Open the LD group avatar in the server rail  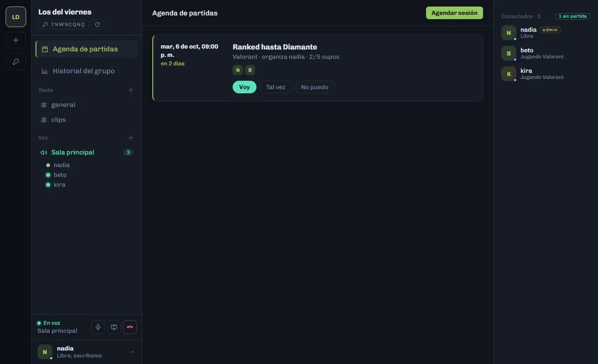[15, 17]
